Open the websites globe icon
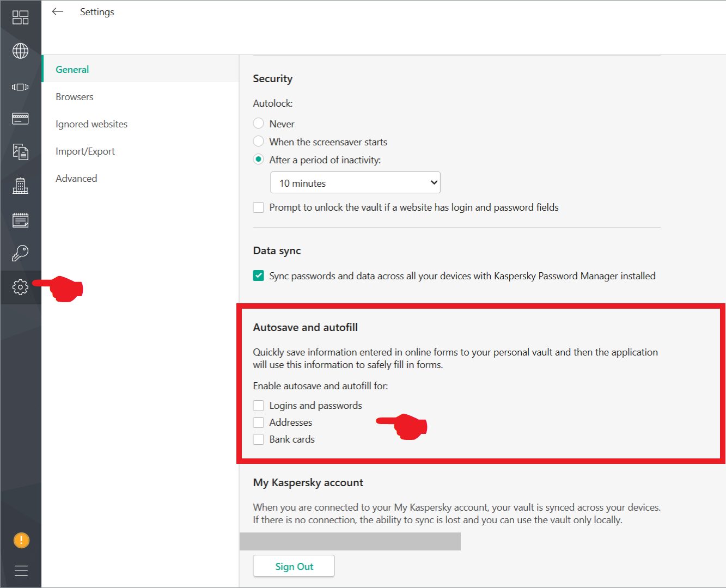This screenshot has height=588, width=726. coord(20,51)
